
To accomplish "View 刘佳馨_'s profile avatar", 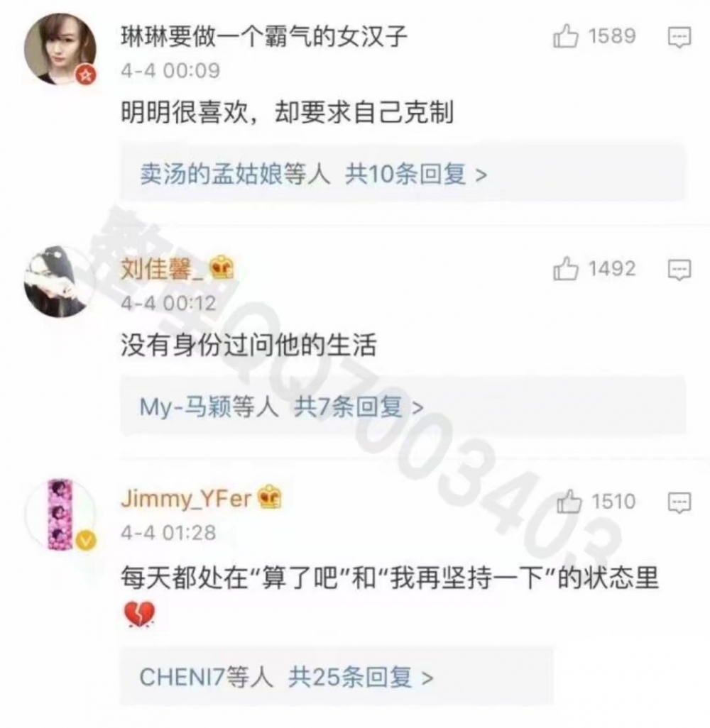I will pyautogui.click(x=60, y=282).
